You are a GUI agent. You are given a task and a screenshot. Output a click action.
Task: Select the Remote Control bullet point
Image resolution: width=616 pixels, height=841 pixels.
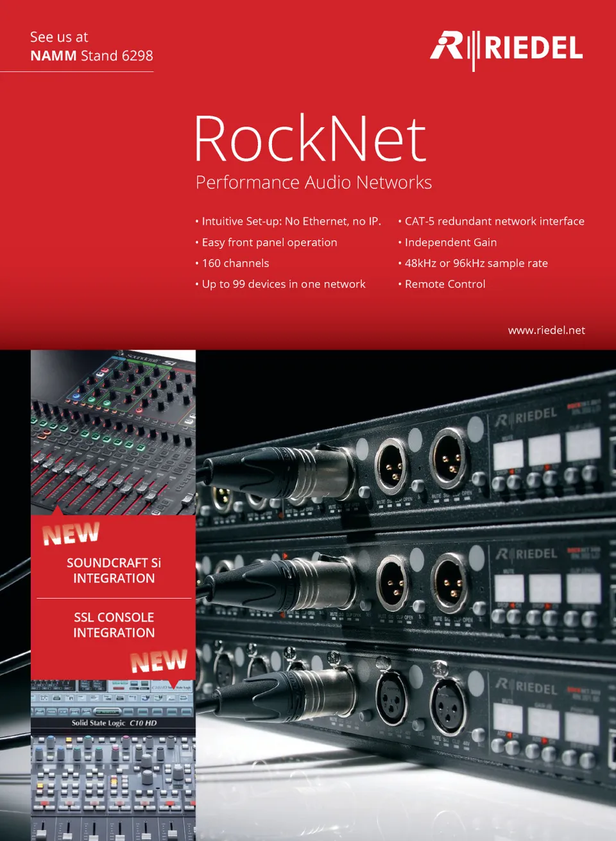pos(445,284)
